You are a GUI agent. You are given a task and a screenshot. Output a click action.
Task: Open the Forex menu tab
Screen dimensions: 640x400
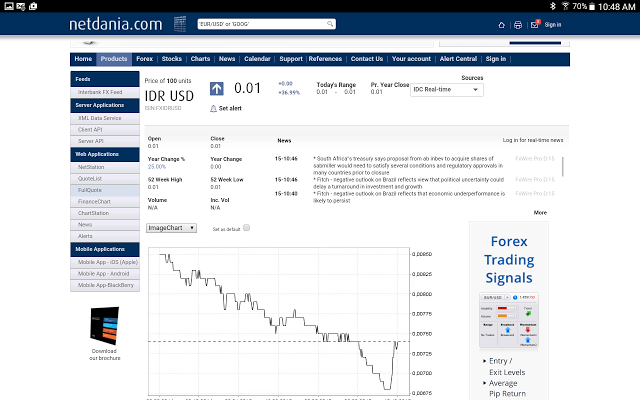pos(145,59)
